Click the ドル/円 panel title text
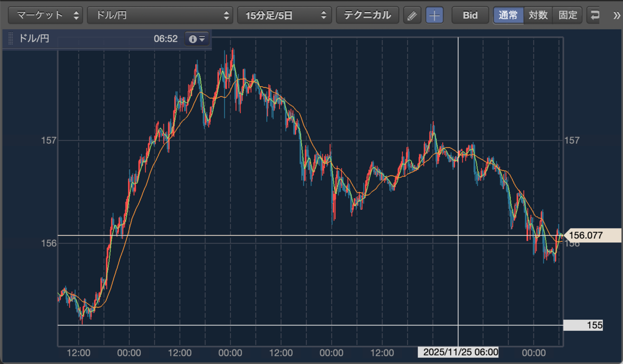 34,39
